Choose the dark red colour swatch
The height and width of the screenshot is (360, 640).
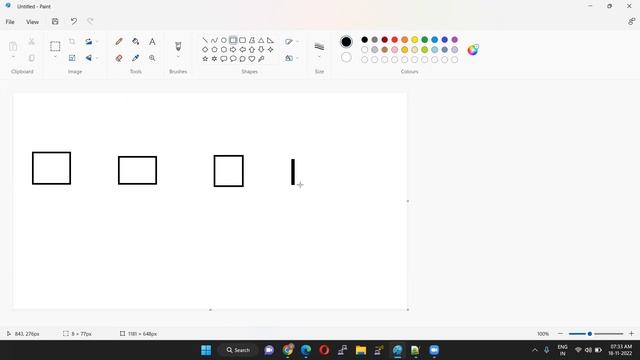384,40
